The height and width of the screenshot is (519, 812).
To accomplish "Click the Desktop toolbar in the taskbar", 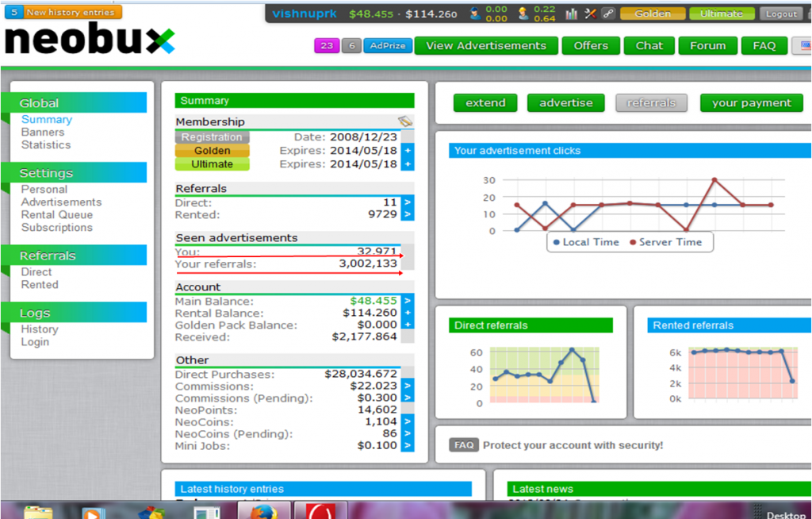I will 786,514.
